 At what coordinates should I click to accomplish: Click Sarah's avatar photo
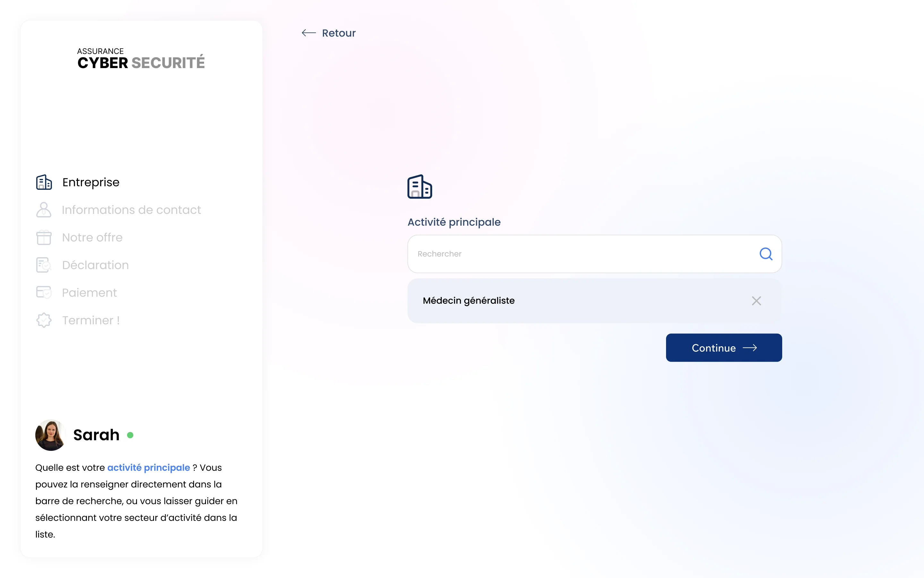[x=50, y=435]
